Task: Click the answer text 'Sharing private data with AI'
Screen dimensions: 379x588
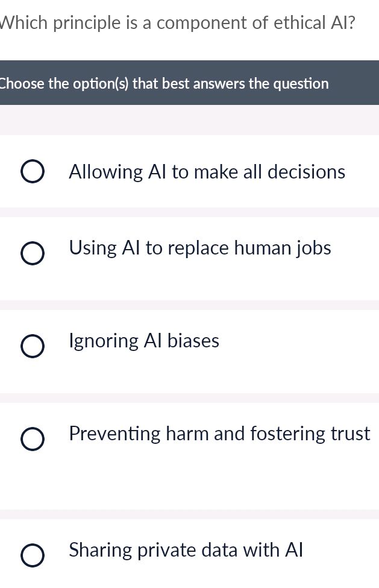Action: coord(186,550)
